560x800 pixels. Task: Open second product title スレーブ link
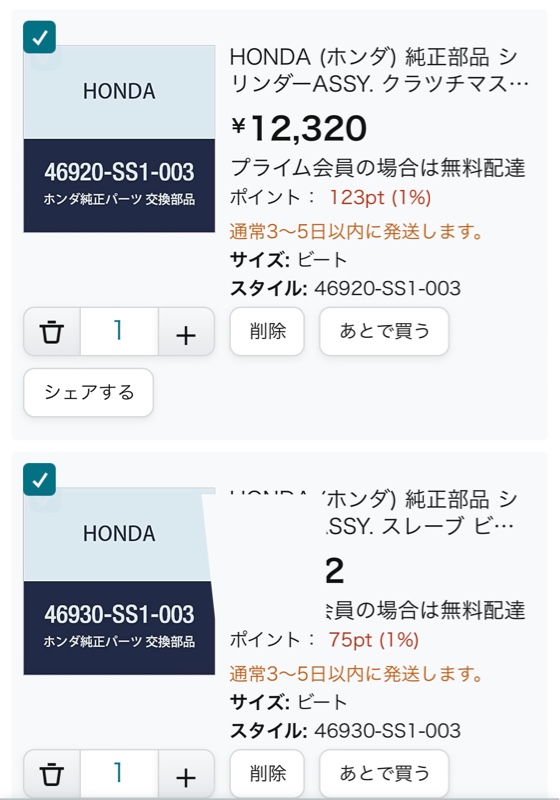point(379,512)
